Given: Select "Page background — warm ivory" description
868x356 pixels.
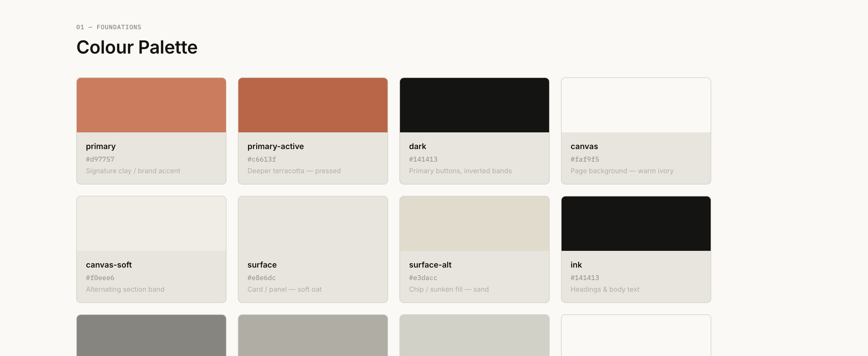Looking at the screenshot, I should coord(622,171).
